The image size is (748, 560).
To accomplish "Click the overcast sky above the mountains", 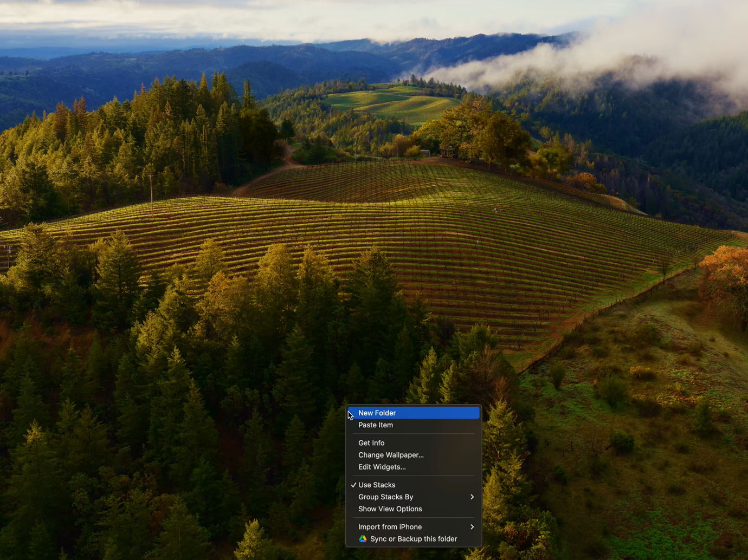I will pos(271,16).
